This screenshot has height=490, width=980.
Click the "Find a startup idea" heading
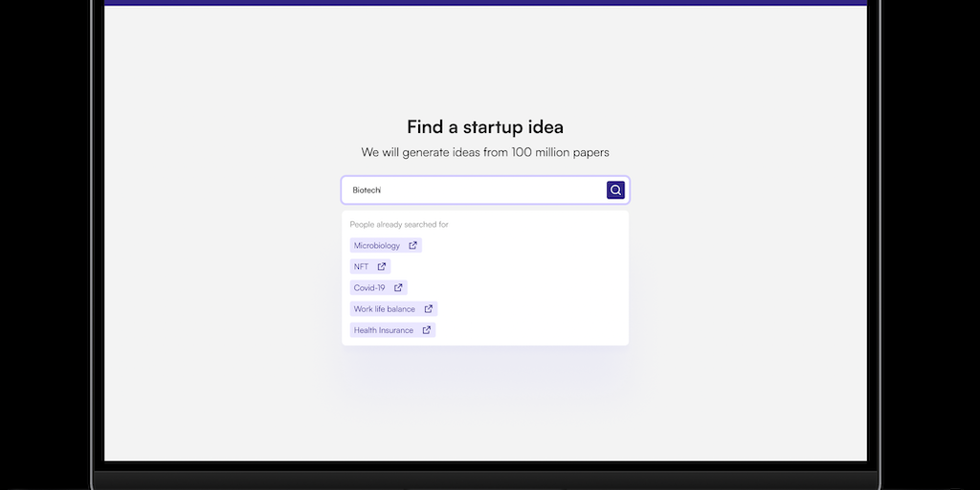click(485, 127)
